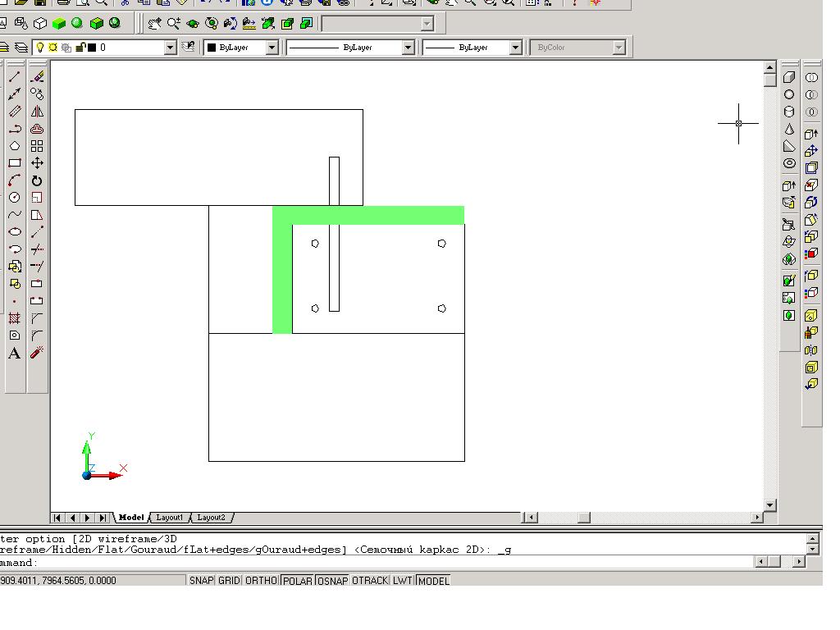Select the Line tool
The height and width of the screenshot is (630, 840).
[x=15, y=77]
